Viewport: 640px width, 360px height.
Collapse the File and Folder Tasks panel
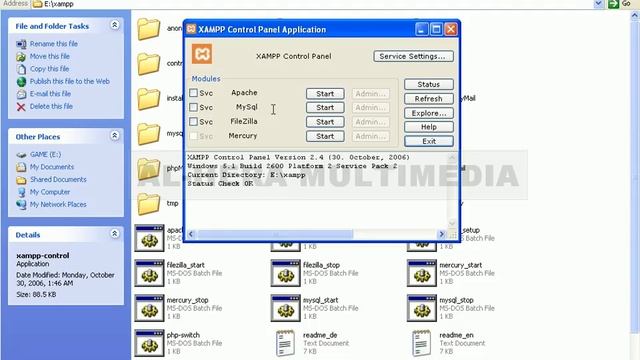coord(115,25)
